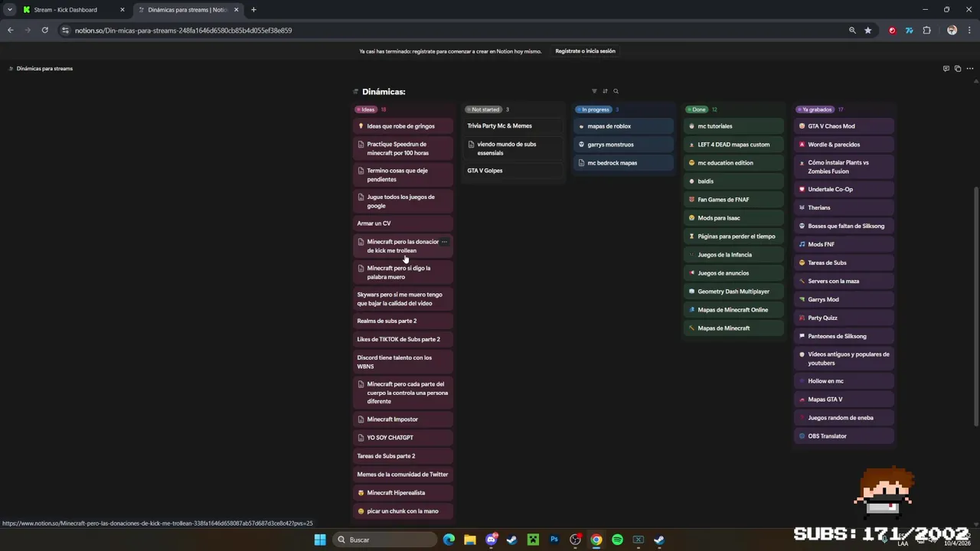This screenshot has width=980, height=551.
Task: Open Discord from the taskbar
Action: point(492,540)
